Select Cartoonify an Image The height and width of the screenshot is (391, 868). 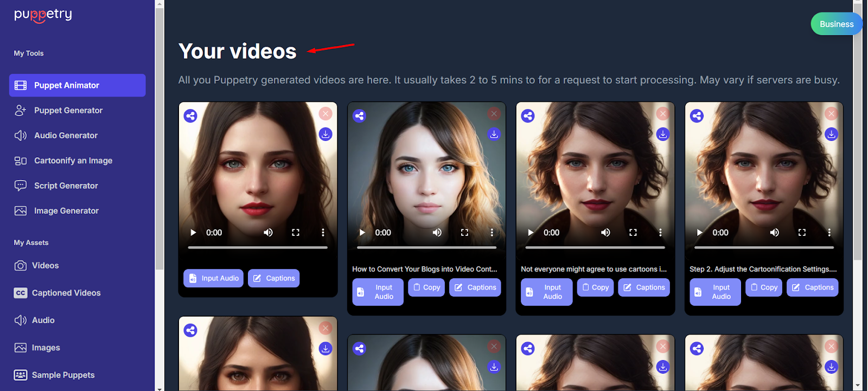point(73,161)
